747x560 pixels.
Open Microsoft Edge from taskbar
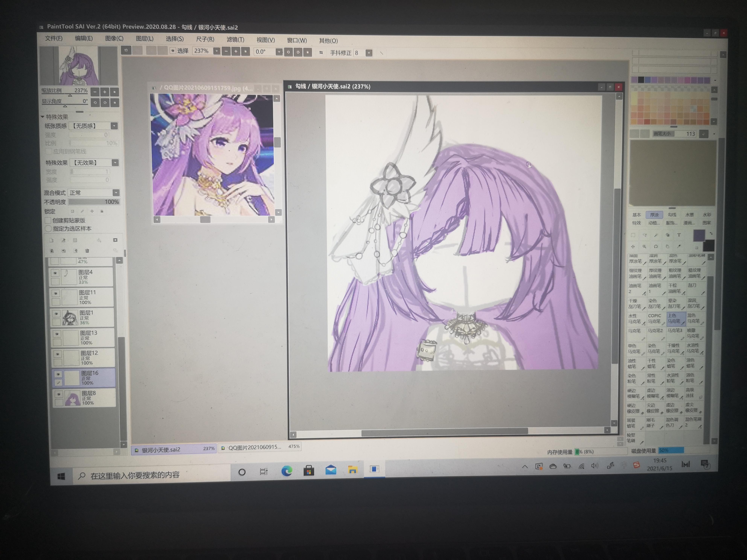pos(287,471)
